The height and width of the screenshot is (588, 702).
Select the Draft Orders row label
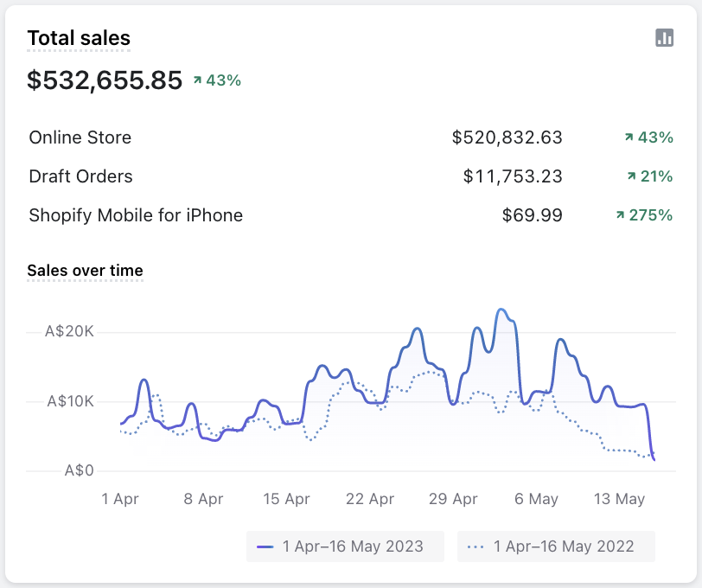click(x=80, y=176)
